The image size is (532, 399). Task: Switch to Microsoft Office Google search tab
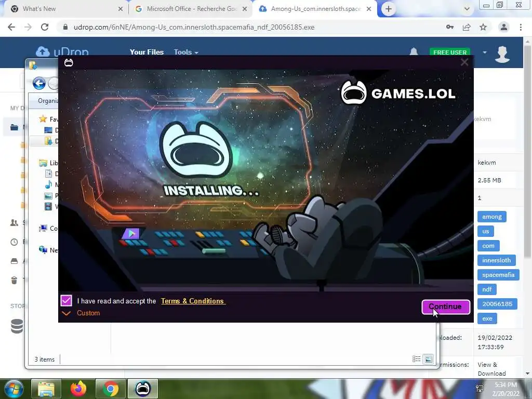tap(192, 9)
